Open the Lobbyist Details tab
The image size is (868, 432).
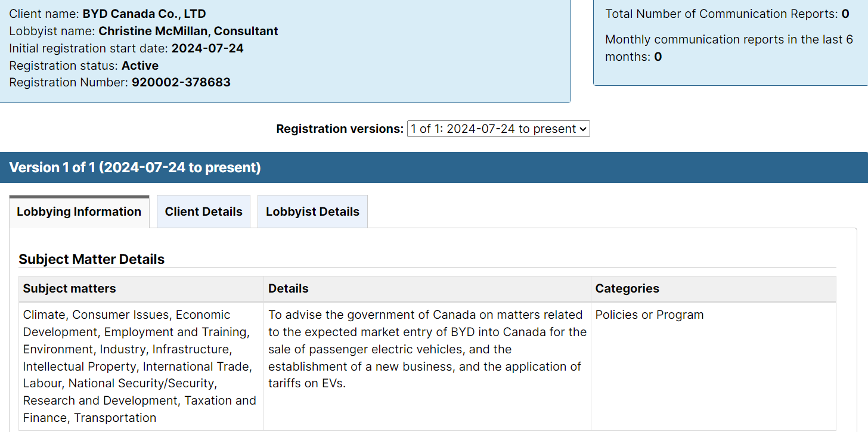point(312,212)
